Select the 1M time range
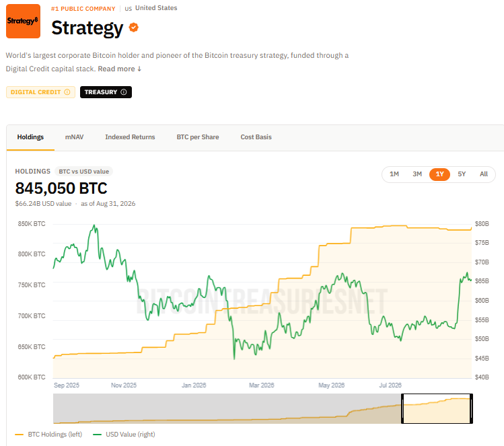Screen dimensions: 504x446 [x=394, y=174]
